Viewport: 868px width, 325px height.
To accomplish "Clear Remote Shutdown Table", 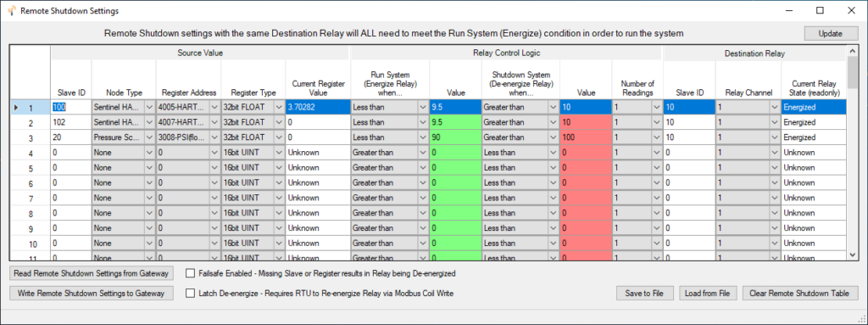I will [x=800, y=294].
